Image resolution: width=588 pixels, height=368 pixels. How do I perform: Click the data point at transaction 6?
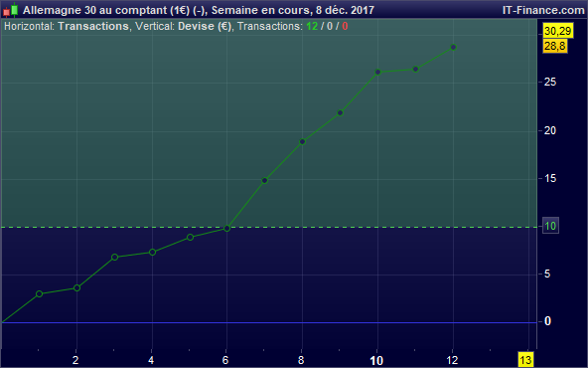coord(226,228)
